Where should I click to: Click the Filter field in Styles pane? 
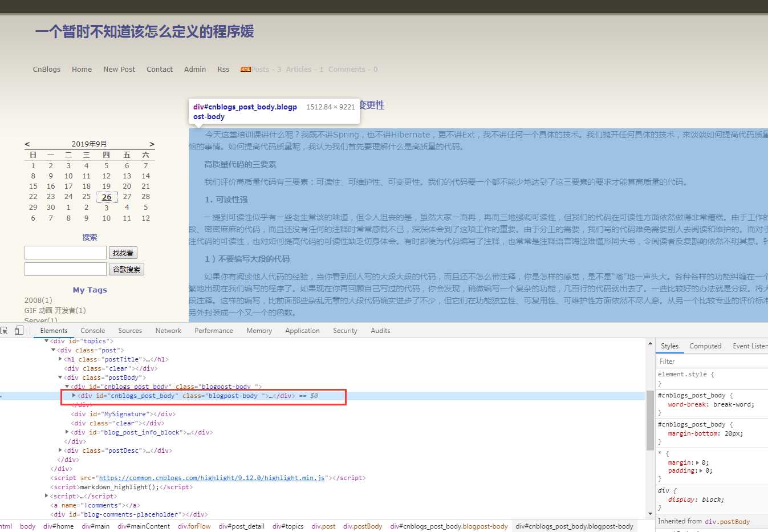click(x=712, y=362)
